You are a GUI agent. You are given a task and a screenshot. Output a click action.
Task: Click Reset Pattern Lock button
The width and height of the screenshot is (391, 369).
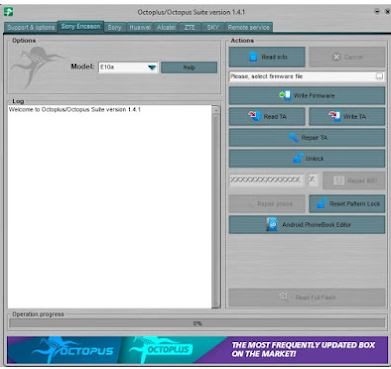[x=347, y=204]
